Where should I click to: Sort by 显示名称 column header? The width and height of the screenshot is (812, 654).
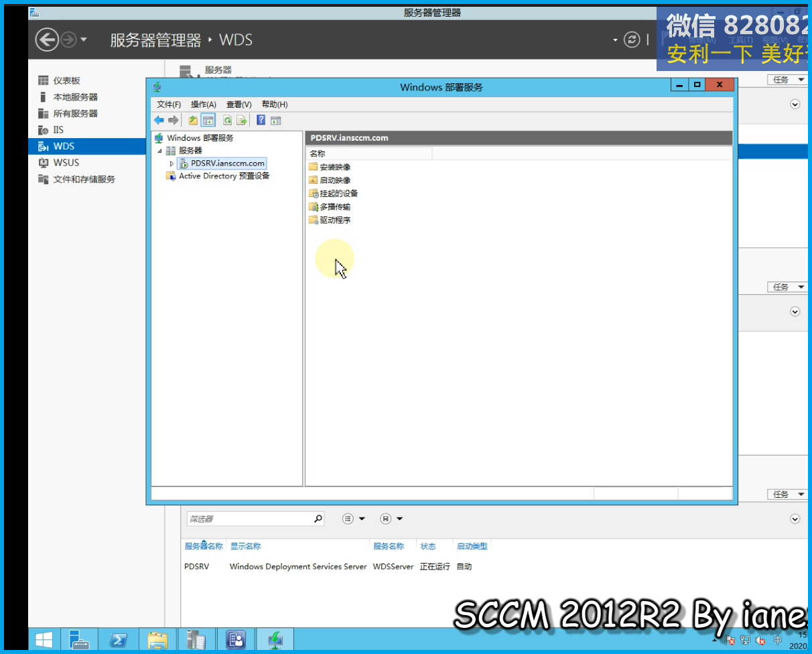click(245, 546)
